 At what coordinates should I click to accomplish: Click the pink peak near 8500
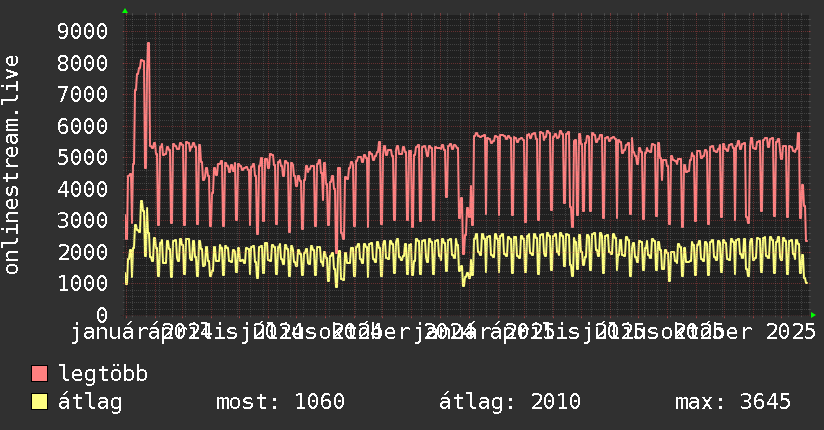pos(148,44)
